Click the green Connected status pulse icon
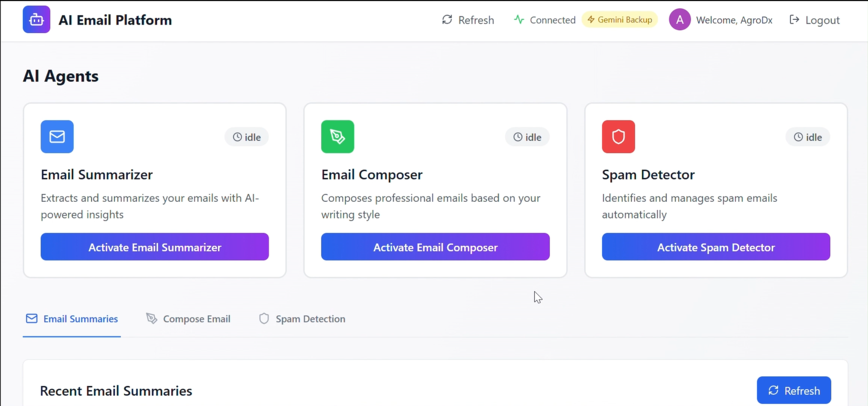This screenshot has height=406, width=868. [x=519, y=20]
